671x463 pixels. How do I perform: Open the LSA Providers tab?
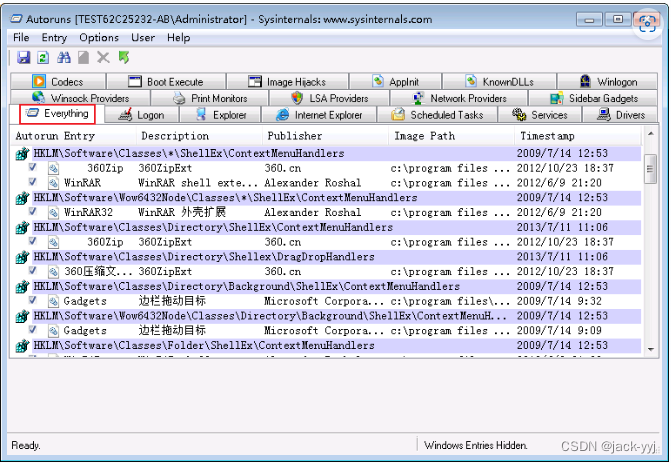[329, 98]
